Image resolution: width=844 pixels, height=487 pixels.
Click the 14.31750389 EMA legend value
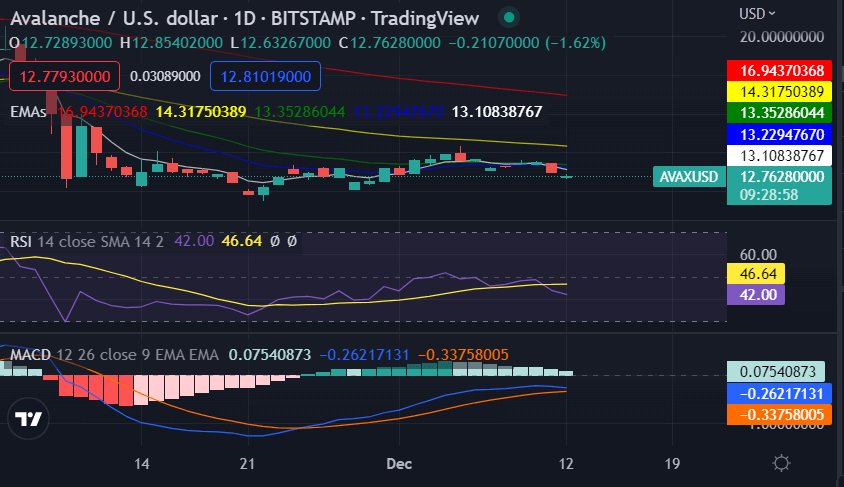point(201,112)
